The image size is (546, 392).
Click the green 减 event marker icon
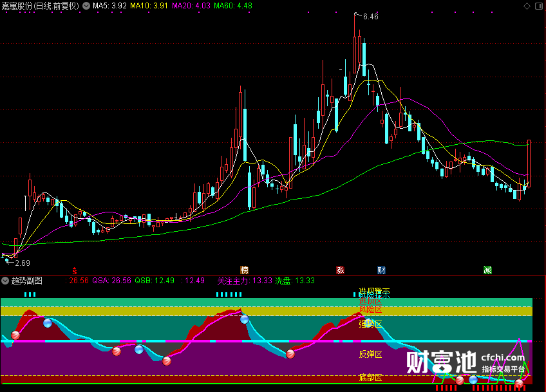click(x=487, y=270)
